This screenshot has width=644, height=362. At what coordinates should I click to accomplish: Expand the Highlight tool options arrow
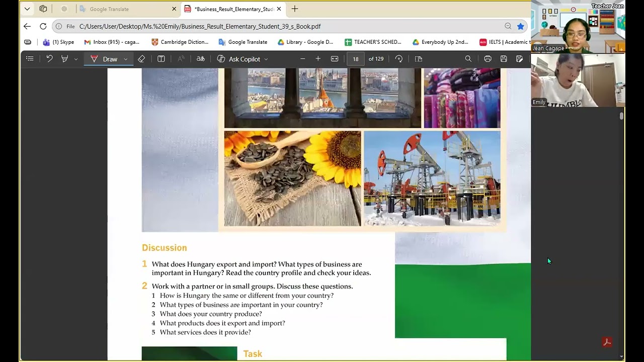76,59
